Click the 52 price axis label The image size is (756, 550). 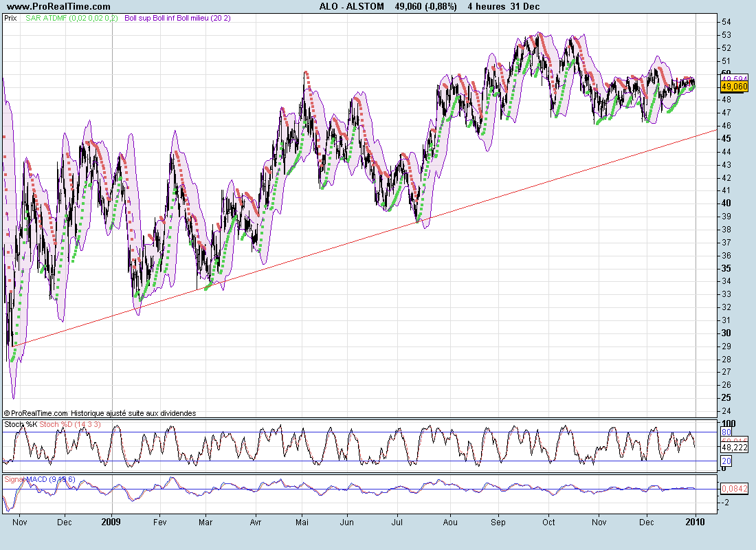point(726,48)
